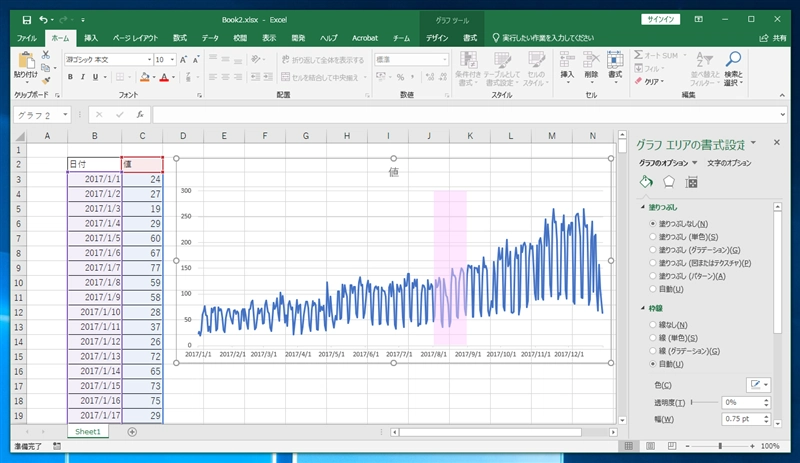Viewport: 800px width, 463px height.
Task: Click the font color A icon
Action: tap(164, 77)
